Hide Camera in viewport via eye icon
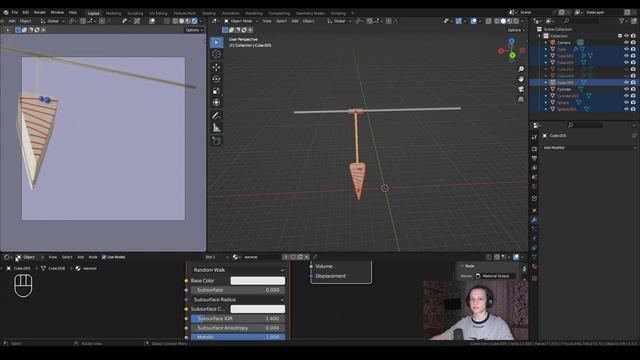The height and width of the screenshot is (360, 640). pos(627,42)
